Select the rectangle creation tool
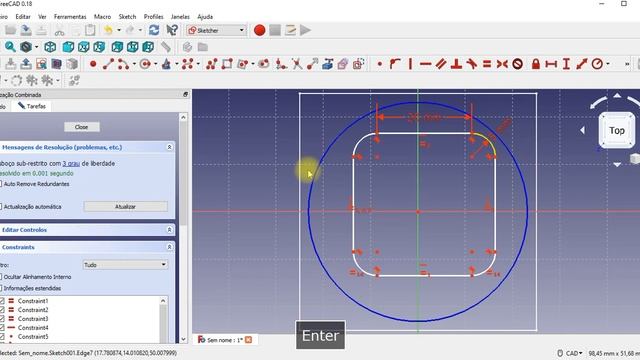This screenshot has width=640, height=360. tap(227, 64)
